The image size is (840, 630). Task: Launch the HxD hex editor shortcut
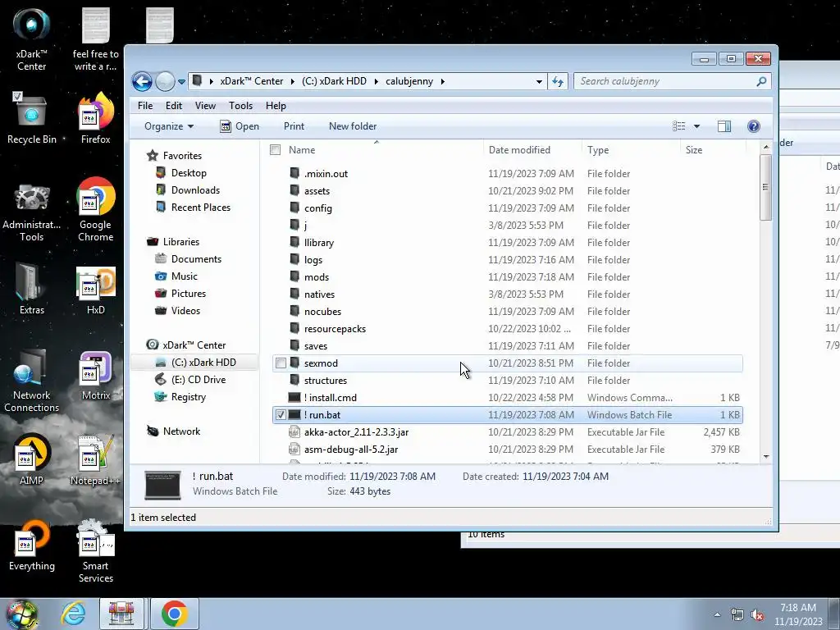click(95, 291)
